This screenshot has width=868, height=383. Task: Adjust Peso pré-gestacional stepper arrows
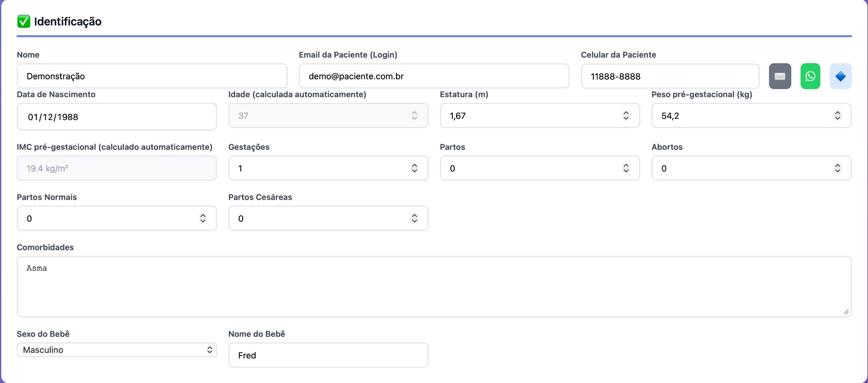click(x=837, y=116)
